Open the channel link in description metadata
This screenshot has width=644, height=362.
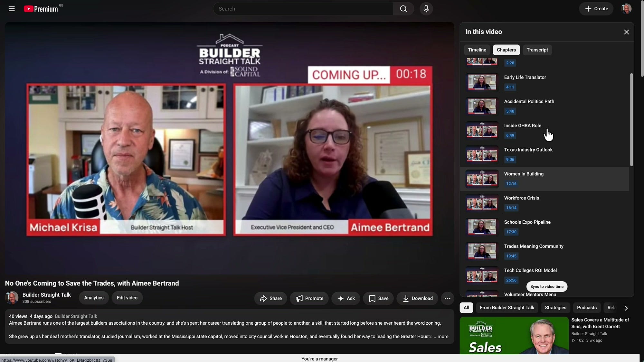point(76,316)
